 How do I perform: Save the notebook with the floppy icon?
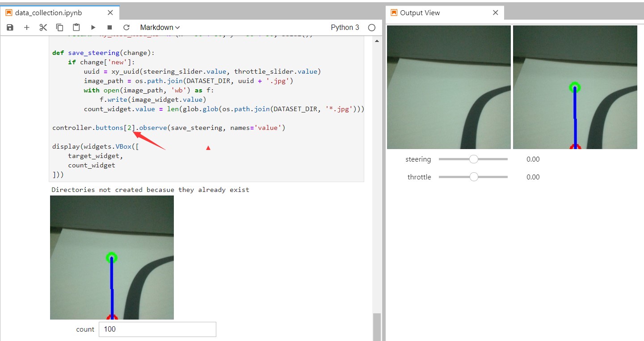coord(10,28)
